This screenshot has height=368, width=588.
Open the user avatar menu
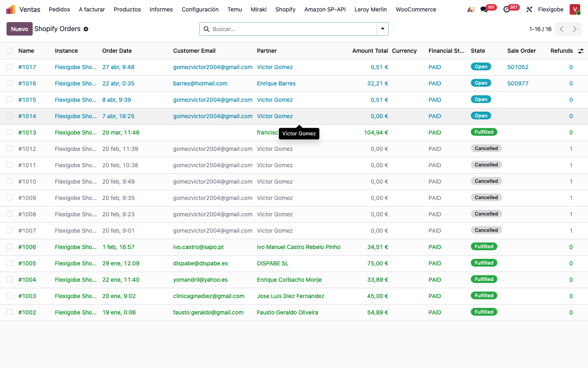(575, 9)
